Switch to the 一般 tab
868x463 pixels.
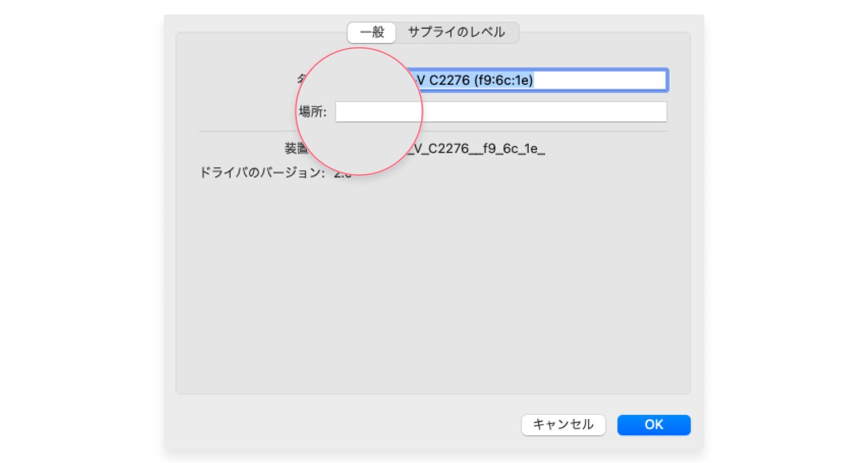coord(372,32)
